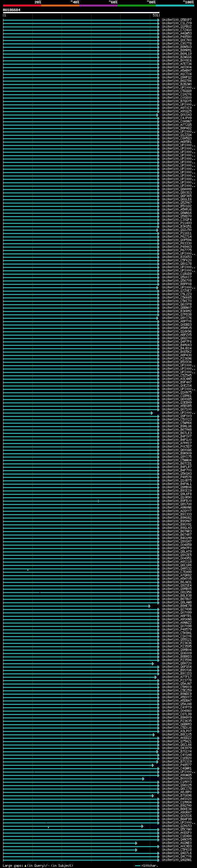The image size is (197, 868).
Task: Open the UniRef100_A7ET34 hit
Action: click(x=177, y=64)
